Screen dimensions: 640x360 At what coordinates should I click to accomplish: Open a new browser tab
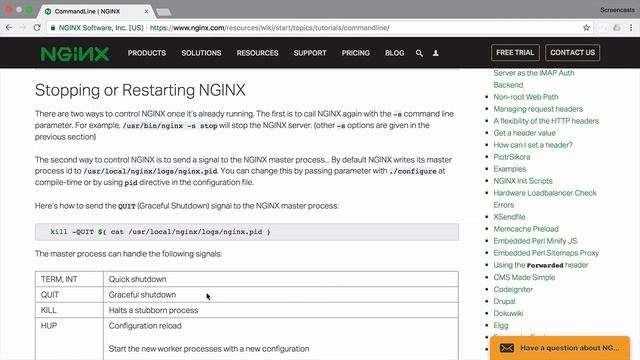pyautogui.click(x=164, y=12)
